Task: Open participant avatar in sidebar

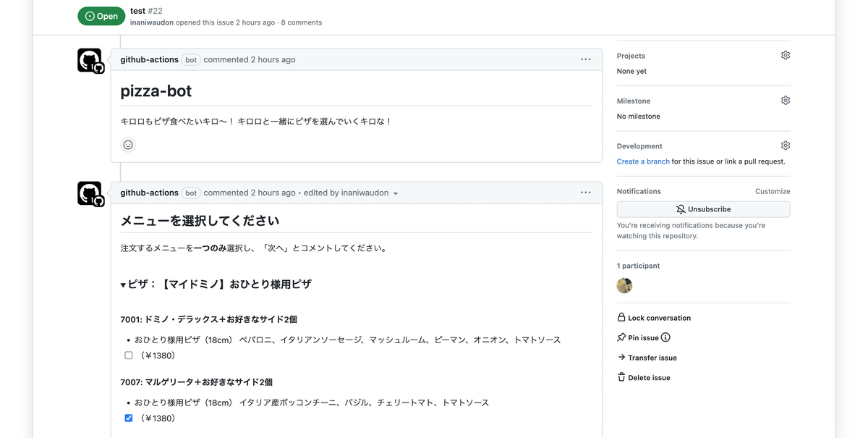Action: coord(624,285)
